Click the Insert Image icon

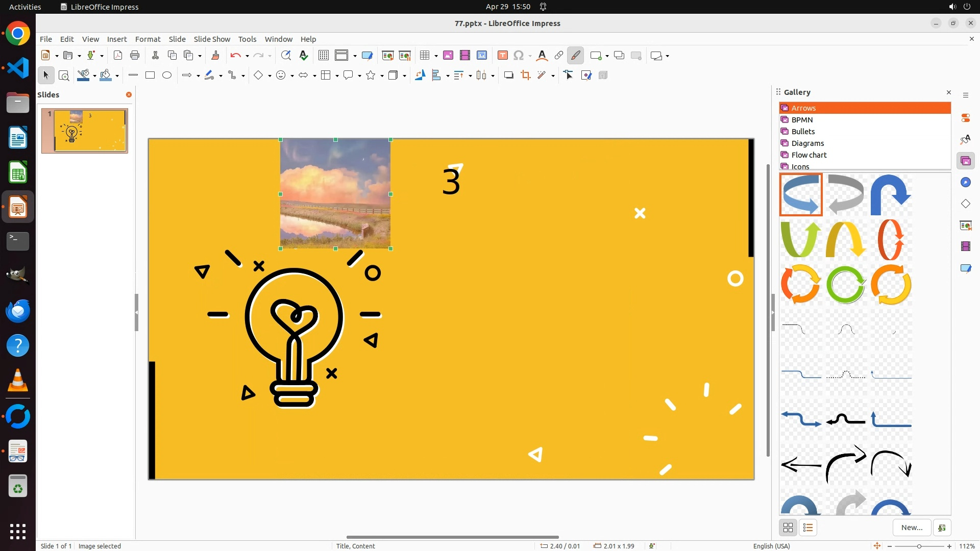pyautogui.click(x=448, y=56)
